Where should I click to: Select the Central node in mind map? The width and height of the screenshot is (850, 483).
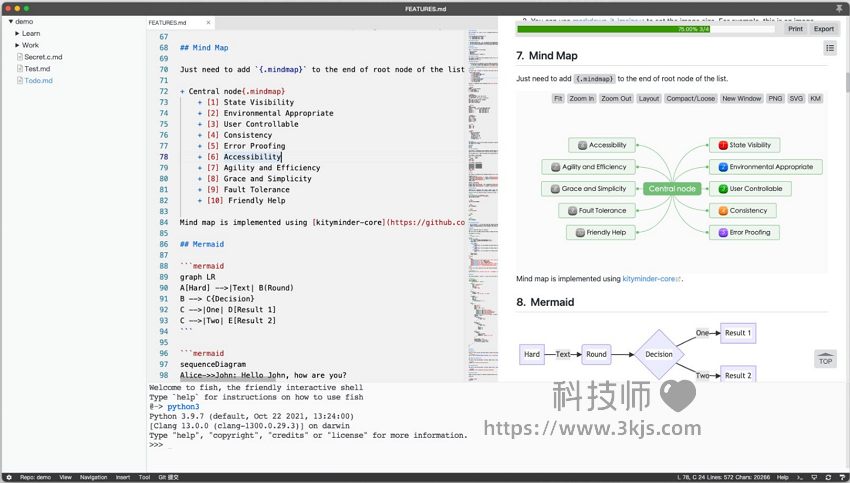[672, 189]
